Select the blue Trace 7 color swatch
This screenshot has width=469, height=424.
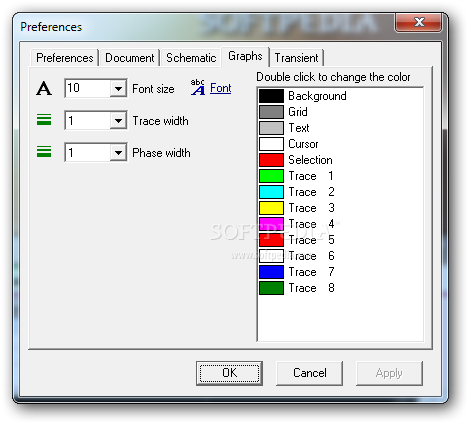(x=271, y=272)
